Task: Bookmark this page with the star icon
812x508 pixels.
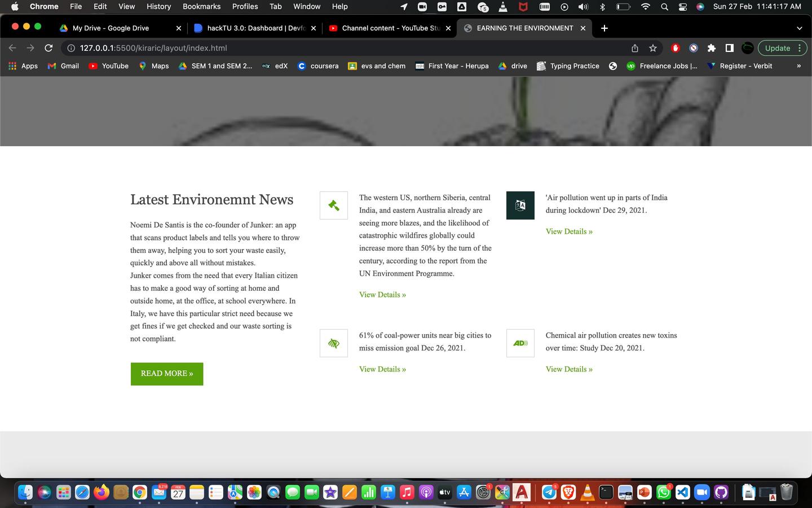Action: click(x=653, y=48)
